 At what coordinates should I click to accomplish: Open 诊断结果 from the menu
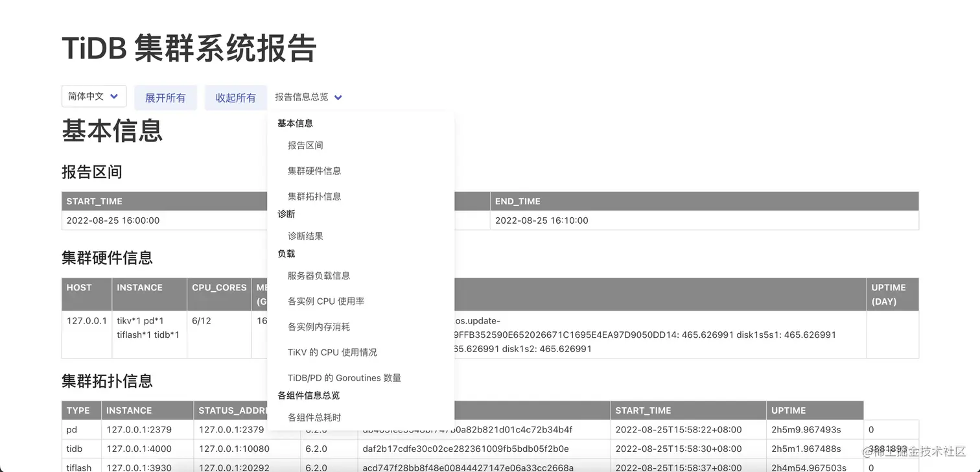tap(305, 236)
